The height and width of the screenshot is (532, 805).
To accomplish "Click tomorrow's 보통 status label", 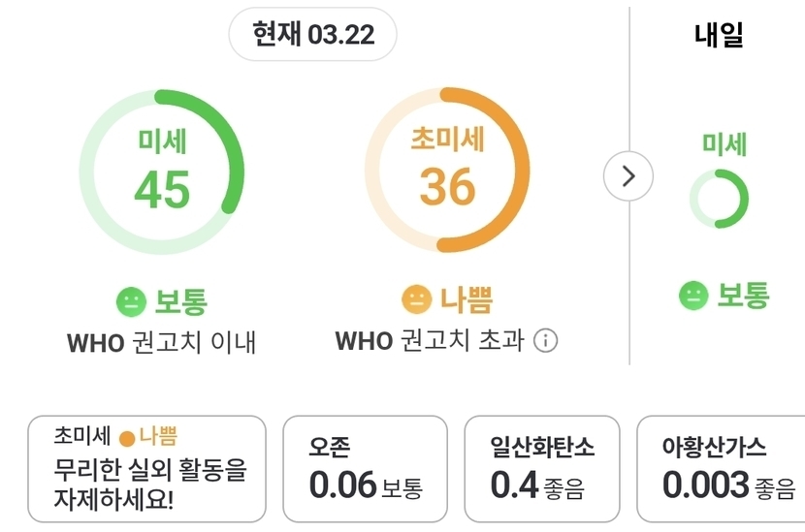I will pos(742,296).
